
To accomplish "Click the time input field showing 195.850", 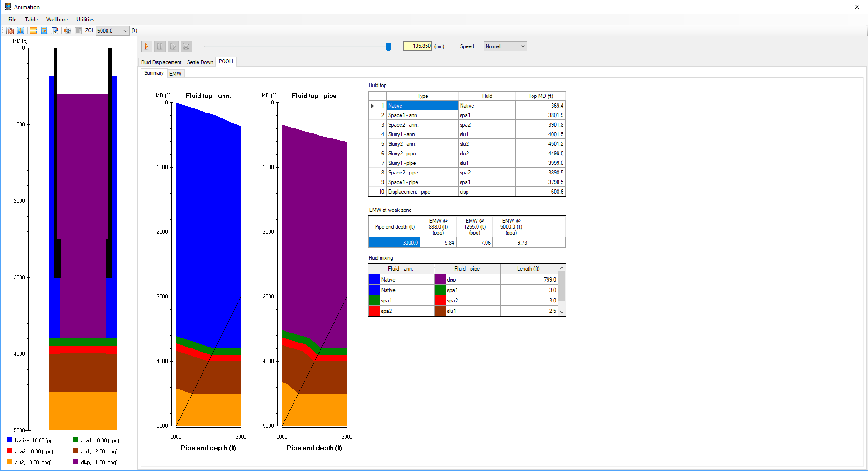I will point(417,46).
